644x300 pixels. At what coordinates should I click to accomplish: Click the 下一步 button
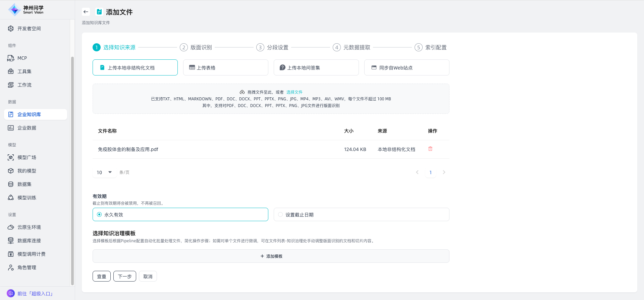124,276
